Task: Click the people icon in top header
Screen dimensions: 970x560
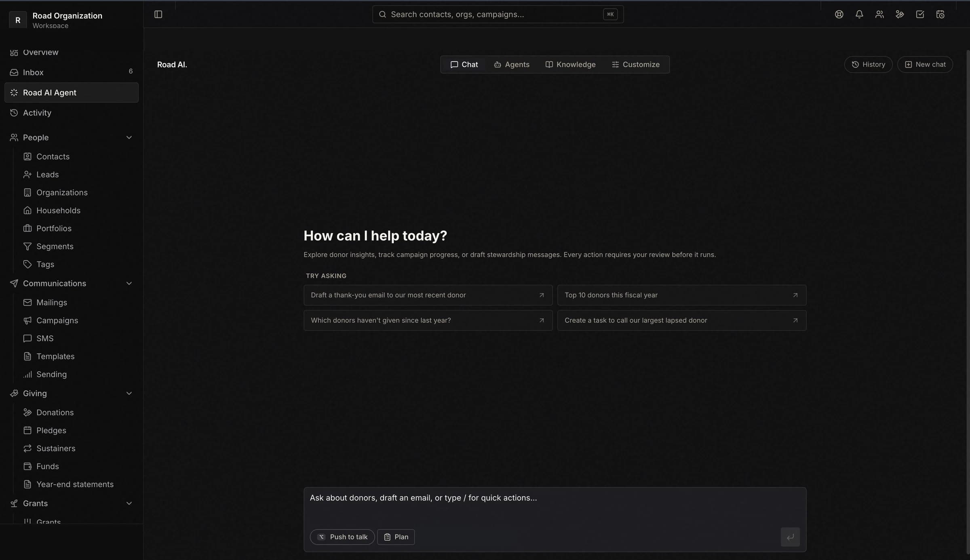Action: [879, 14]
